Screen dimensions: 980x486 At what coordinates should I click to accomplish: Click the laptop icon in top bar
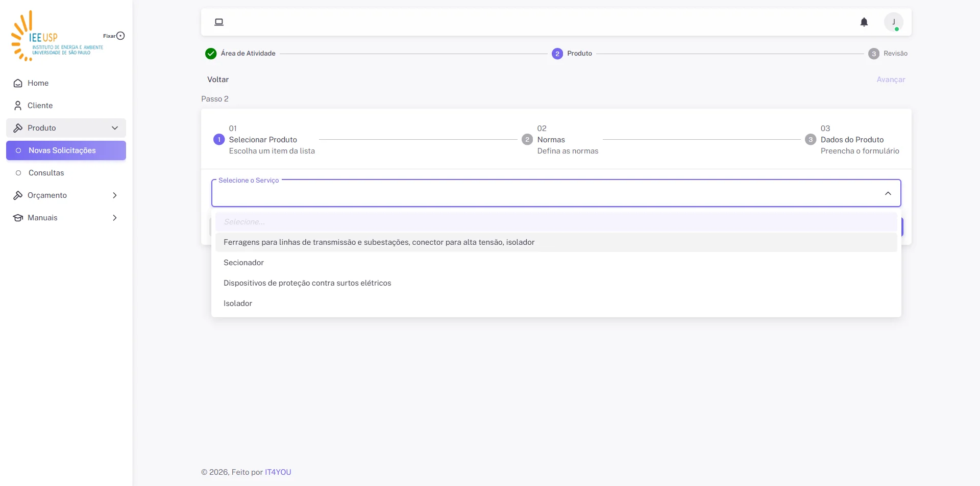[219, 22]
